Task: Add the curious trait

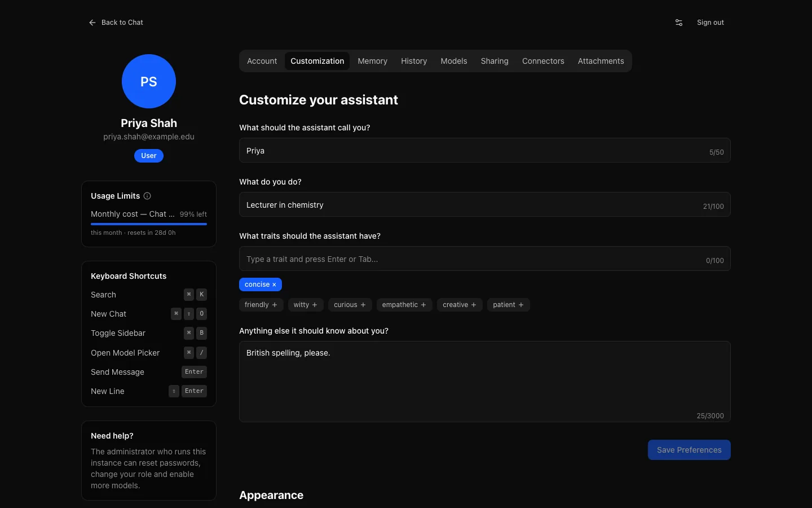Action: [x=350, y=305]
